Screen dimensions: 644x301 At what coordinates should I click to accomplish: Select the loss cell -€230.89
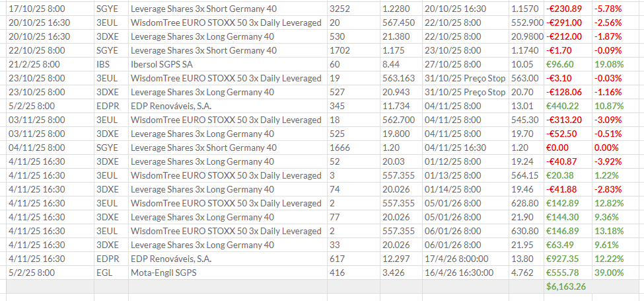(x=568, y=9)
